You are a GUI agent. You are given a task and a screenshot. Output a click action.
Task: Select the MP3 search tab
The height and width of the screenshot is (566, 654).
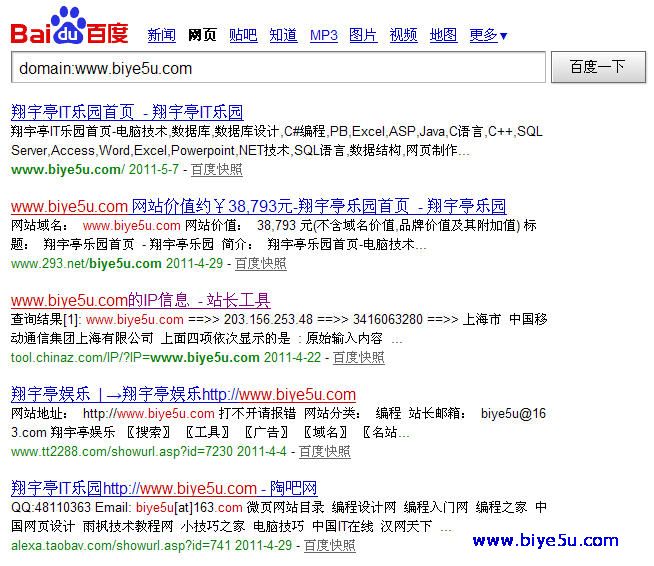pyautogui.click(x=324, y=35)
